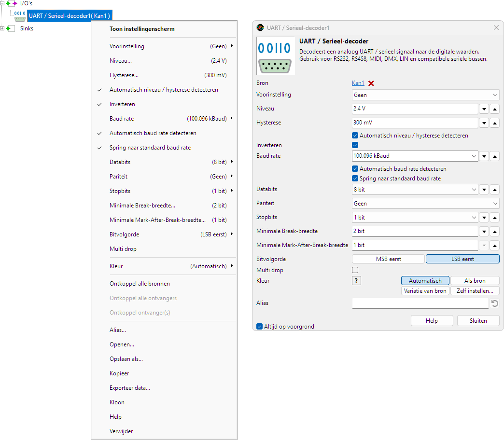Click the large UART serial decoder image
This screenshot has height=440, width=504.
275,56
